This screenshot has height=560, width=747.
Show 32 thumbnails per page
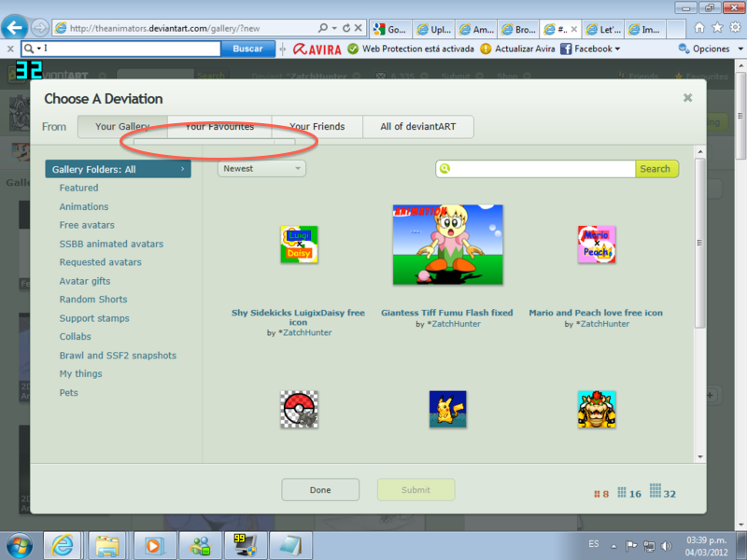[x=663, y=491]
